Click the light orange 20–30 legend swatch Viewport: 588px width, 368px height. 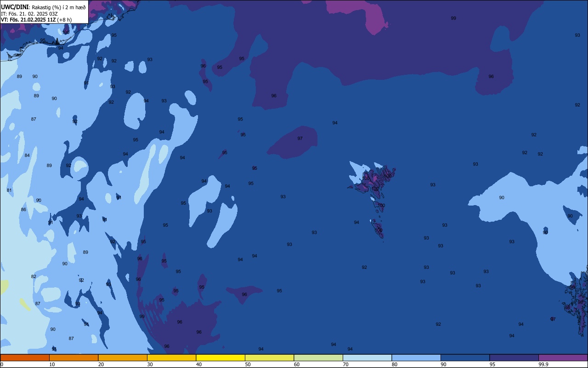pos(123,357)
